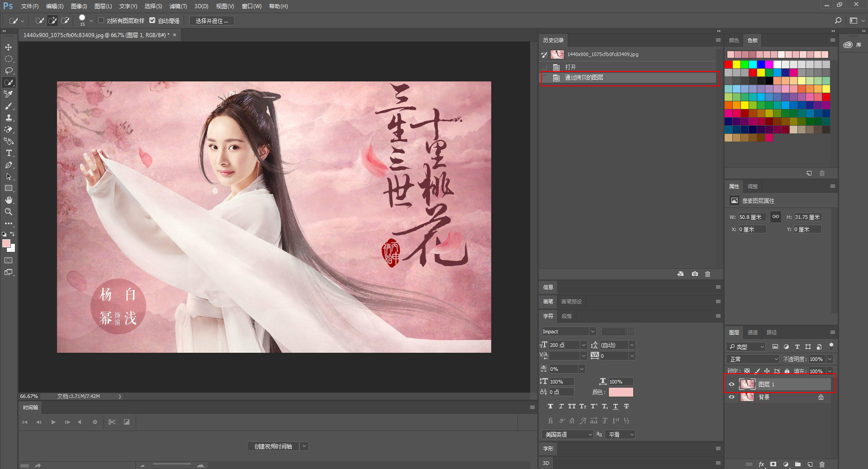This screenshot has height=469, width=868.
Task: Split the clip with the timeline scissors
Action: click(x=112, y=422)
